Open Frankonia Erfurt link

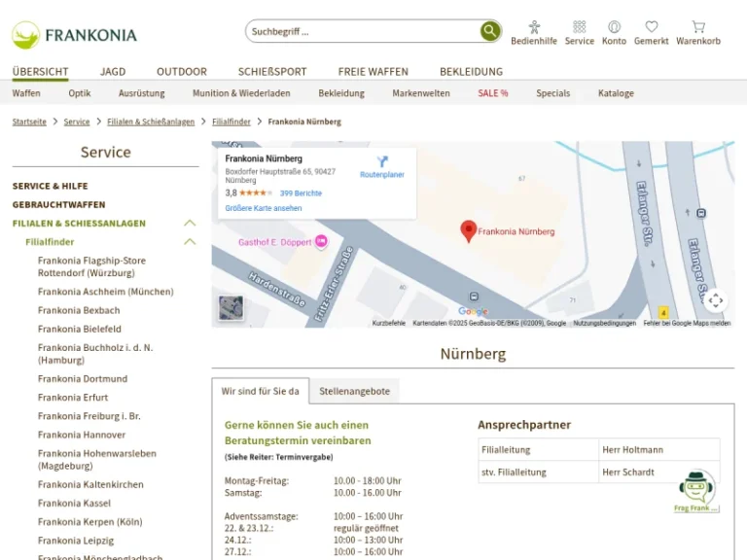73,397
